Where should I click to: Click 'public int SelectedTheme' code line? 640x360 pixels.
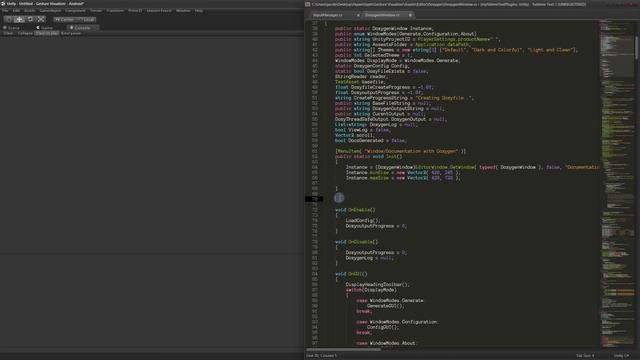point(373,55)
